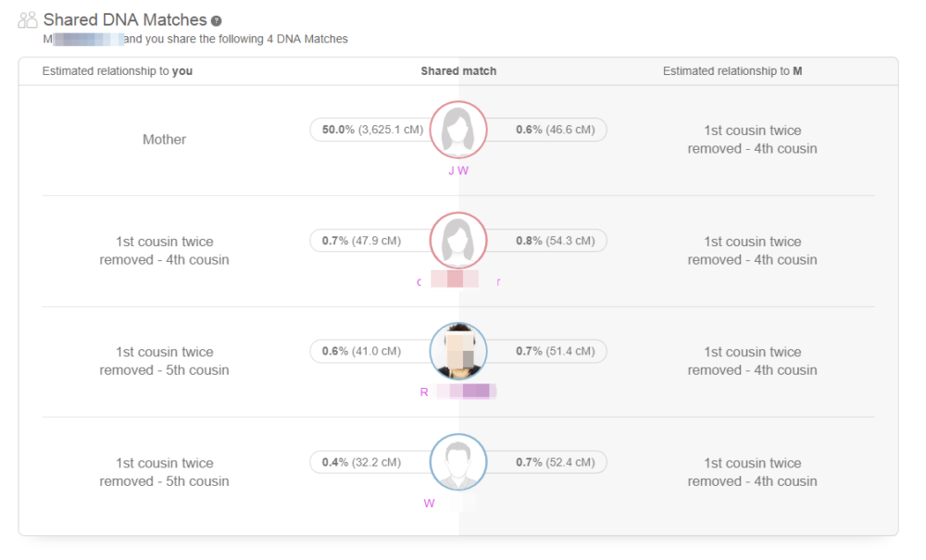
Task: Open J W's profile photo
Action: coord(457,130)
